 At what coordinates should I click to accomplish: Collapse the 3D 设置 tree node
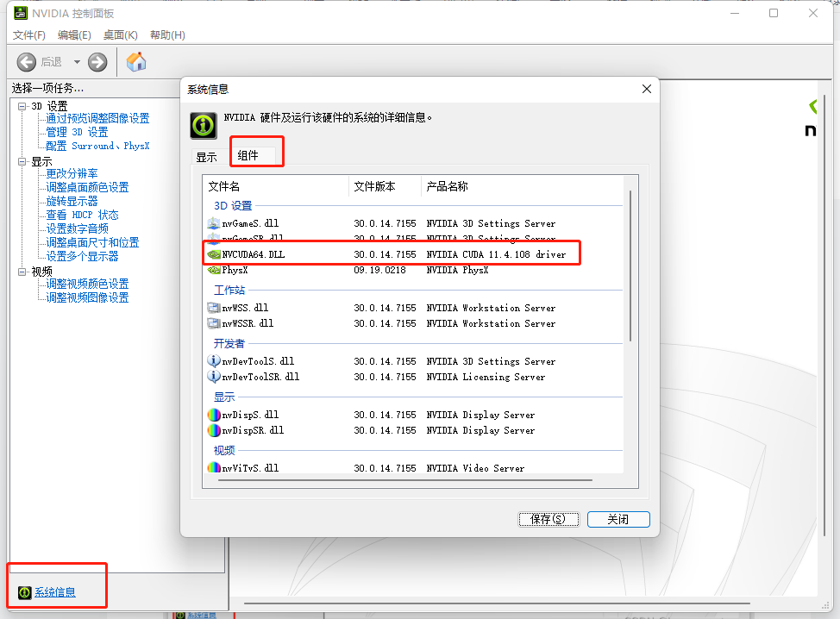22,106
